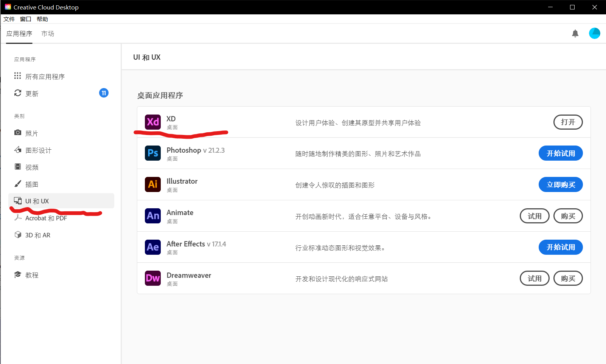Click the camera icon beside 照片
606x364 pixels.
17,133
